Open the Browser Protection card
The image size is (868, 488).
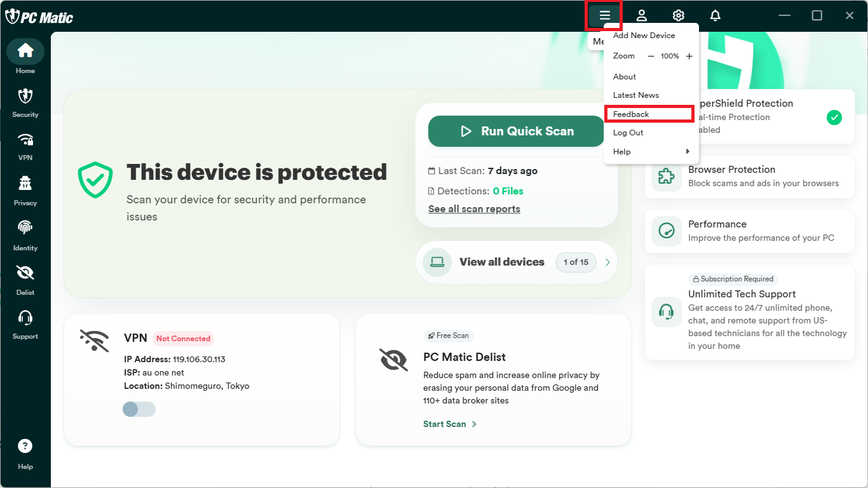tap(750, 177)
